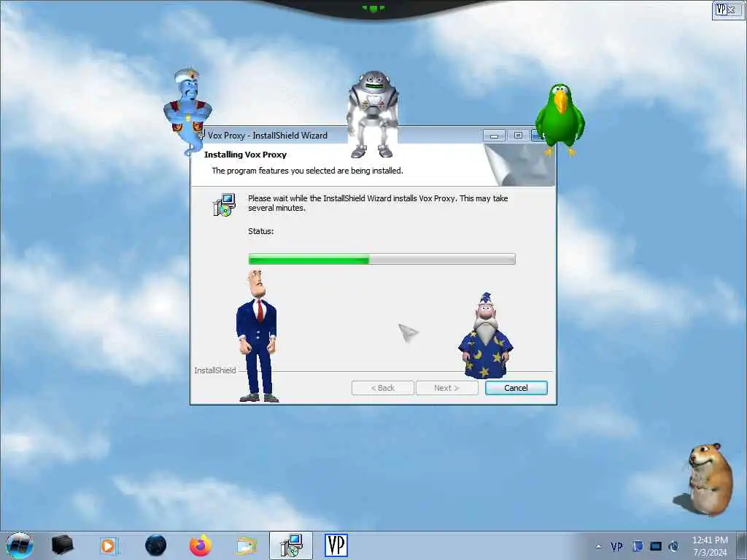Click the installer's maximize button
This screenshot has height=560, width=747.
click(518, 136)
